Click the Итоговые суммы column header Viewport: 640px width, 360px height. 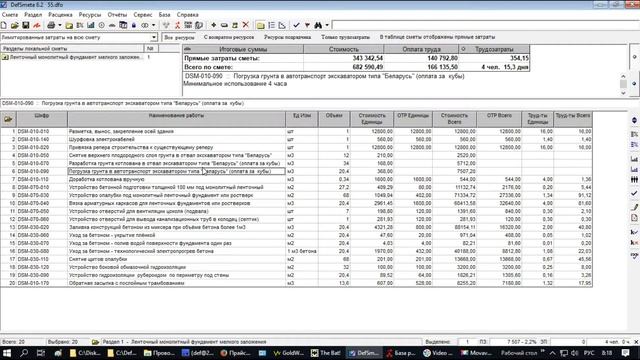click(x=243, y=49)
